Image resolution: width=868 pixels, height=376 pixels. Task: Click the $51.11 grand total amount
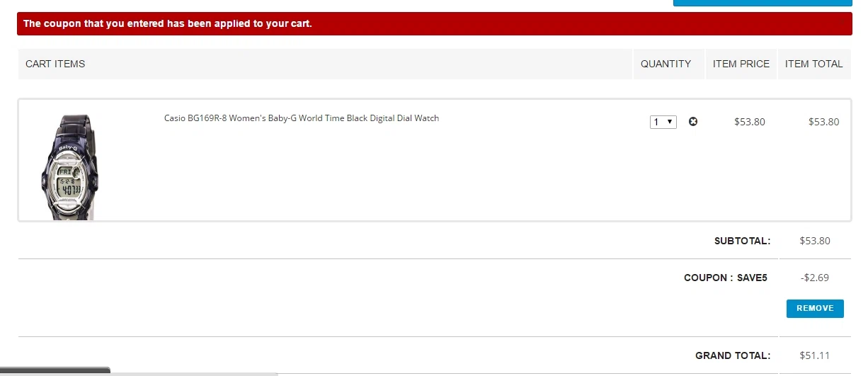point(815,355)
